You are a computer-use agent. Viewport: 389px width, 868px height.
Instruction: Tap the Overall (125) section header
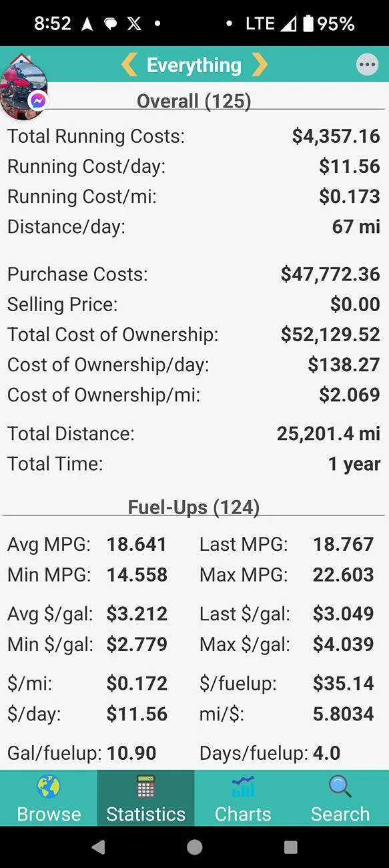click(194, 101)
